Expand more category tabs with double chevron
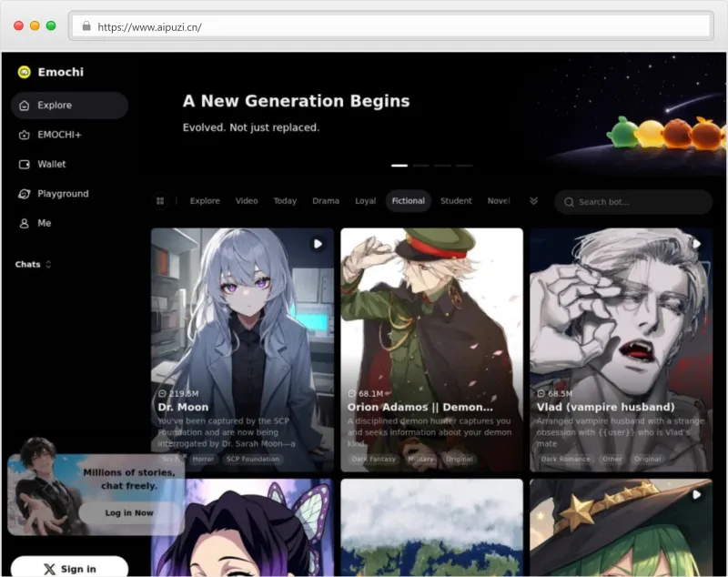The height and width of the screenshot is (577, 728). coord(533,201)
